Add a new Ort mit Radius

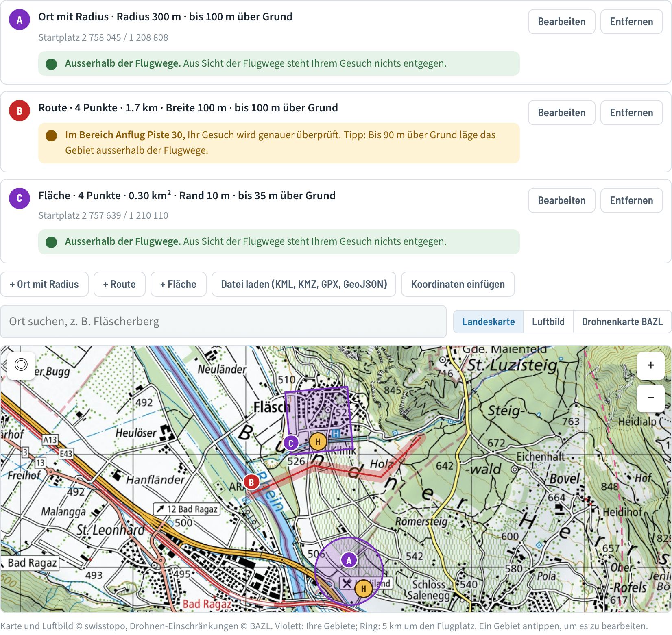coord(44,284)
